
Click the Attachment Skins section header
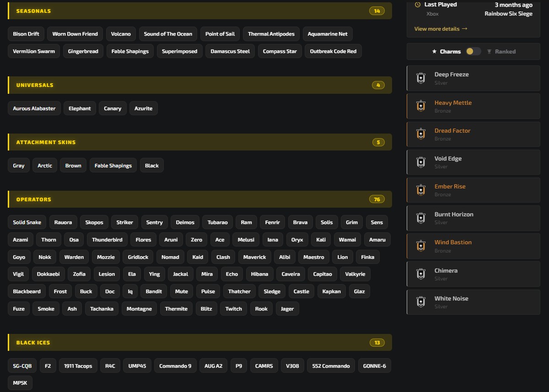200,142
